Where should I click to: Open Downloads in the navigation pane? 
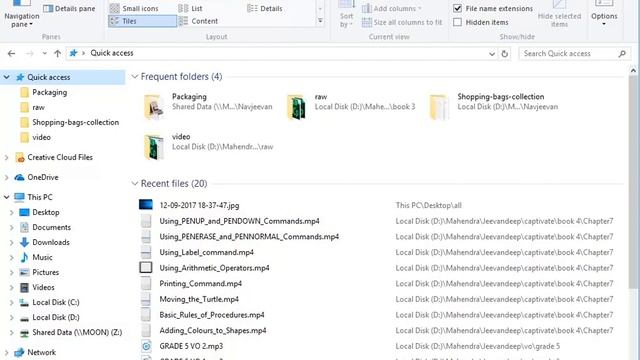[51, 242]
